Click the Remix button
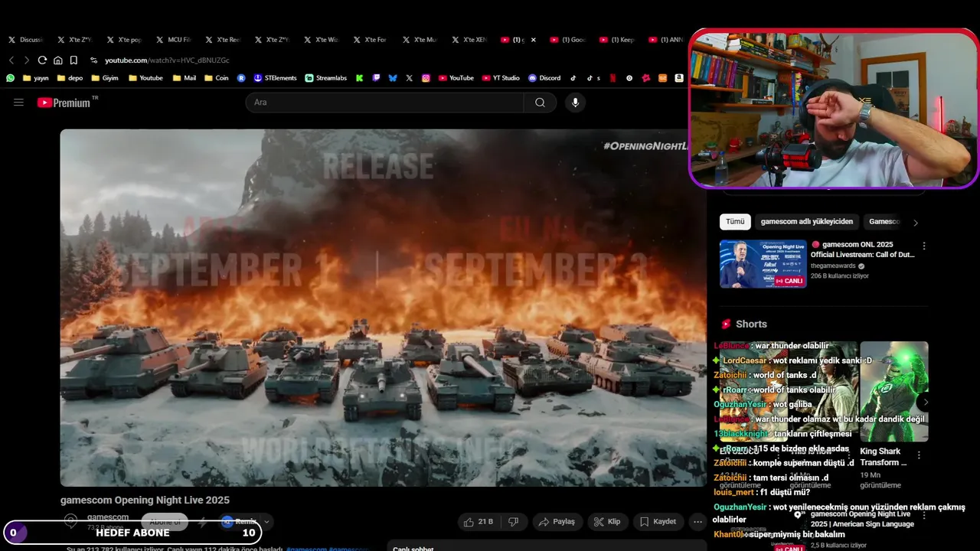 [239, 522]
